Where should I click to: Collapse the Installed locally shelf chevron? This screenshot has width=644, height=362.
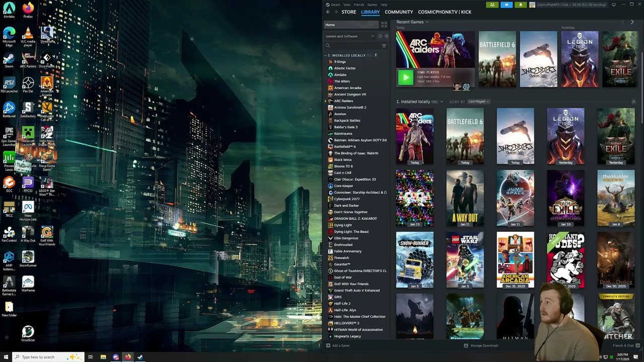click(633, 102)
